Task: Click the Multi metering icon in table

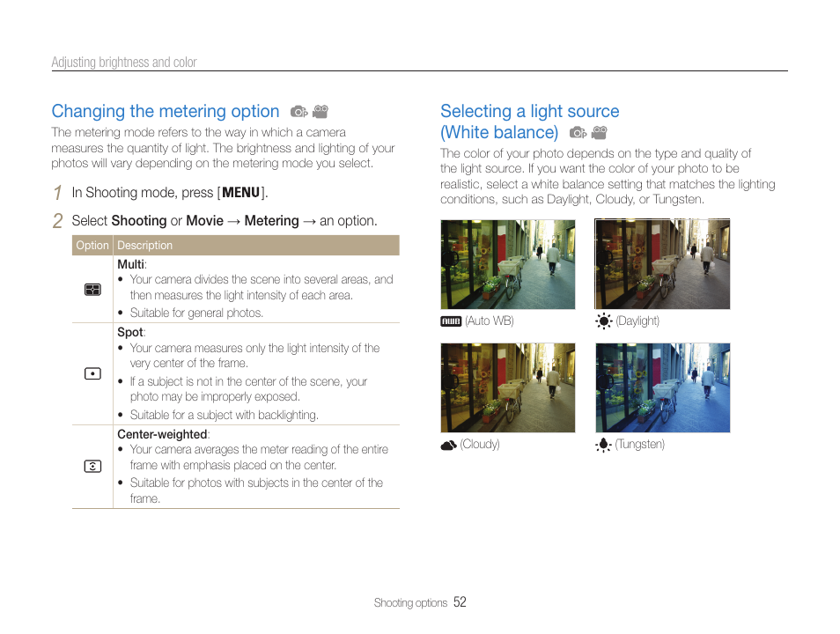Action: click(92, 290)
